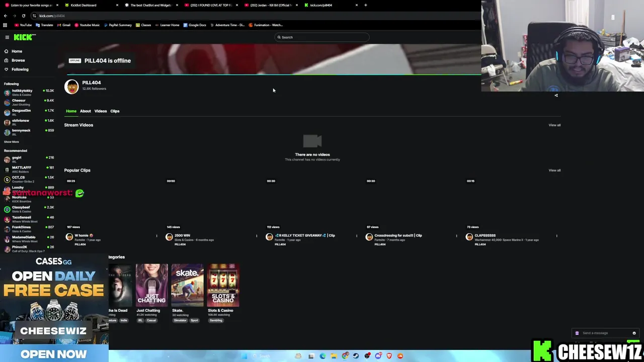Click share icon below webcam overlay
Screen dimensions: 644x362
(556, 96)
